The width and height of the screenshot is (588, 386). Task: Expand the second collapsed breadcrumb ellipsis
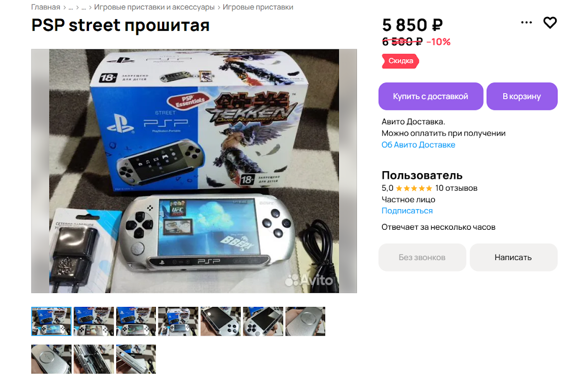[84, 7]
